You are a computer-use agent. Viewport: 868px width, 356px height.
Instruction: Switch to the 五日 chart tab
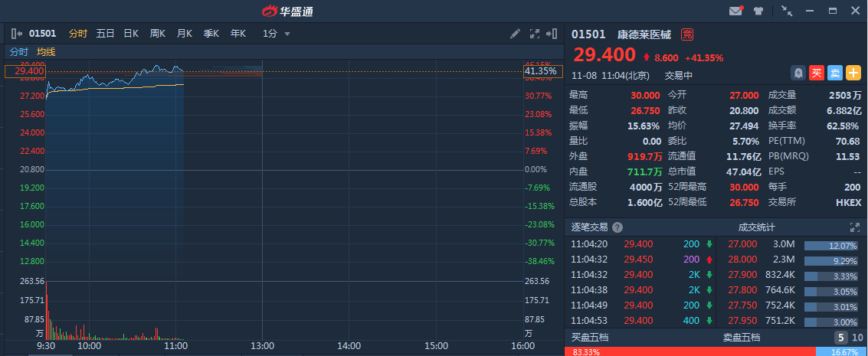point(105,34)
